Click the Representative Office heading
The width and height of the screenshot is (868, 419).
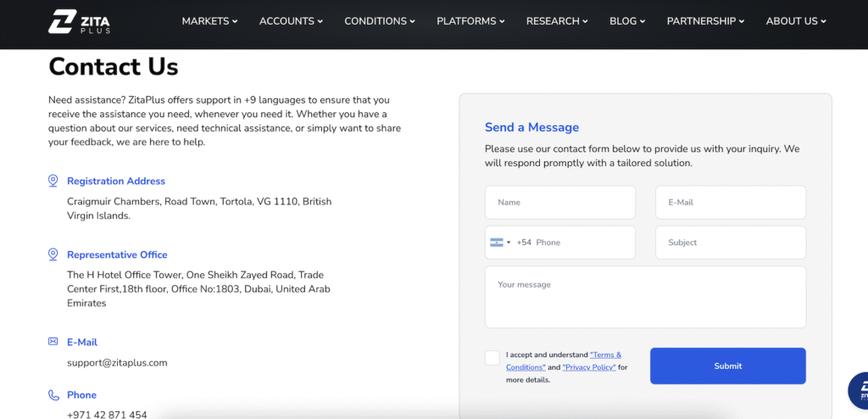[117, 254]
